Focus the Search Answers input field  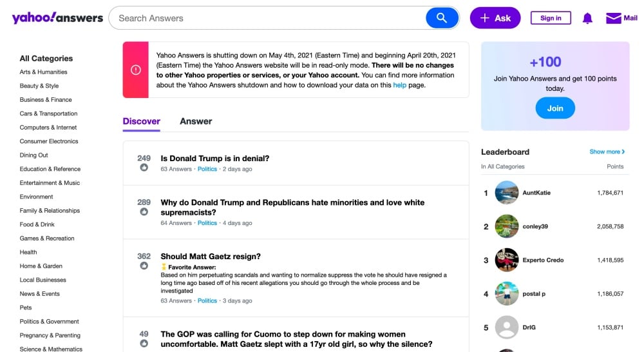[267, 18]
